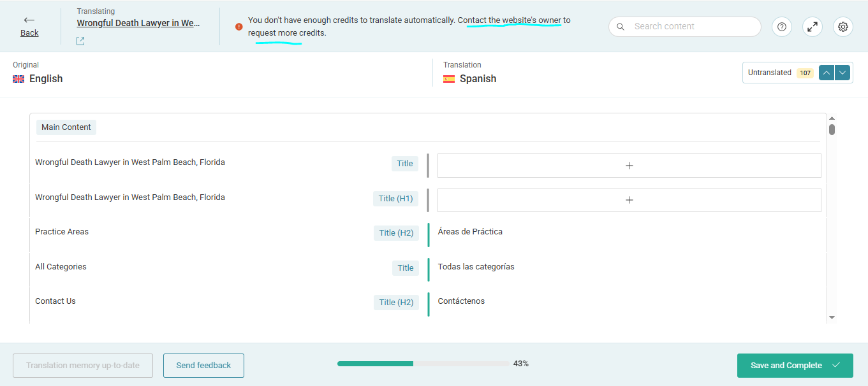Open the Wrongful Death Lawyer page link
The width and height of the screenshot is (868, 386).
[138, 23]
